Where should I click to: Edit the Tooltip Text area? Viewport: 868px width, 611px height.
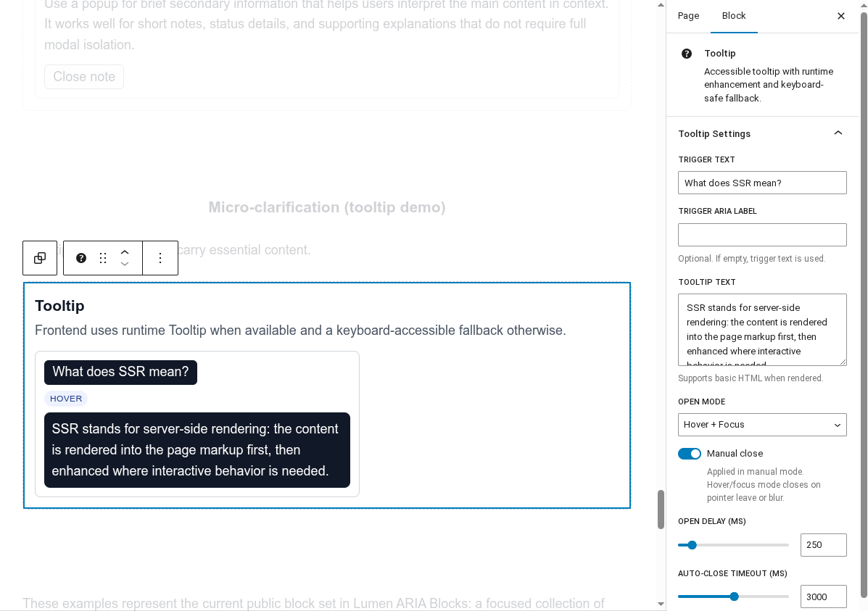(x=762, y=330)
